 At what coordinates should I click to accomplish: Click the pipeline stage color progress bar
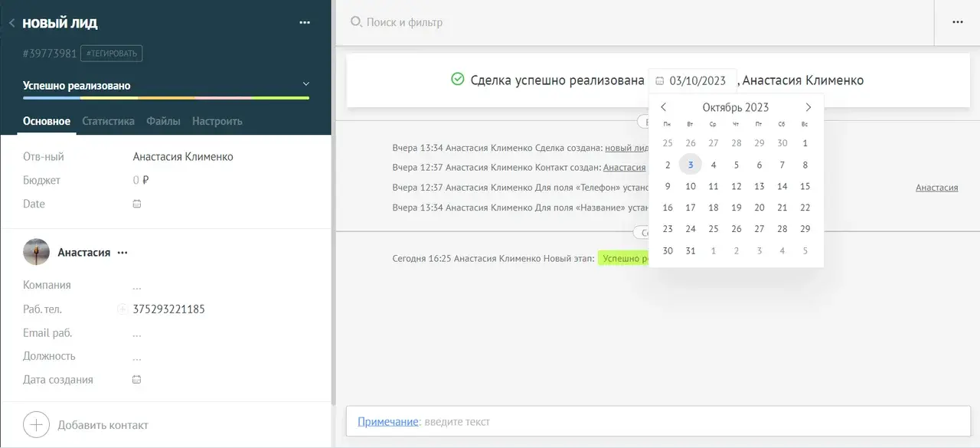(x=166, y=98)
